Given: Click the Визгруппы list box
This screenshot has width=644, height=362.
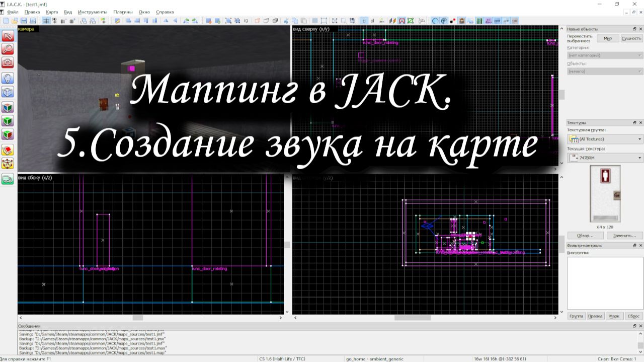Looking at the screenshot, I should click(605, 282).
